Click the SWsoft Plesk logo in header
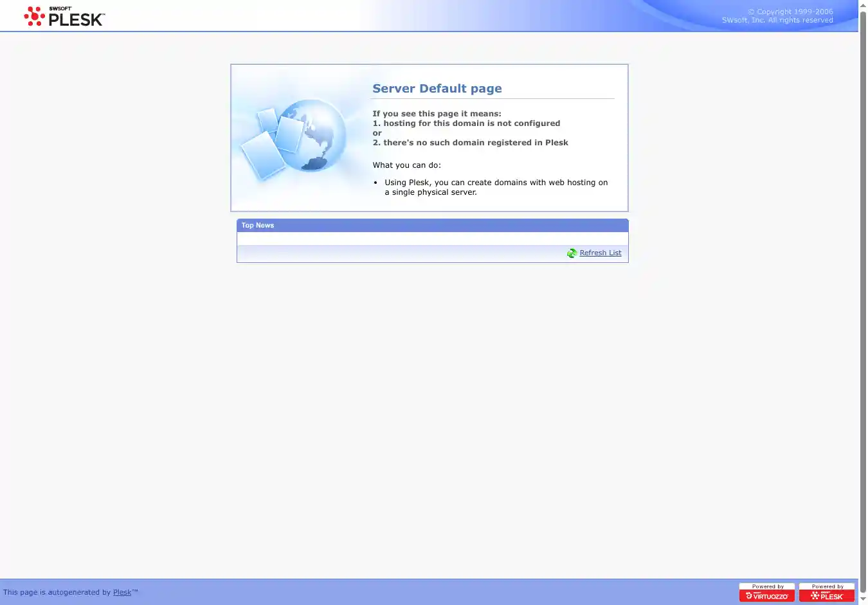868x605 pixels. click(64, 17)
